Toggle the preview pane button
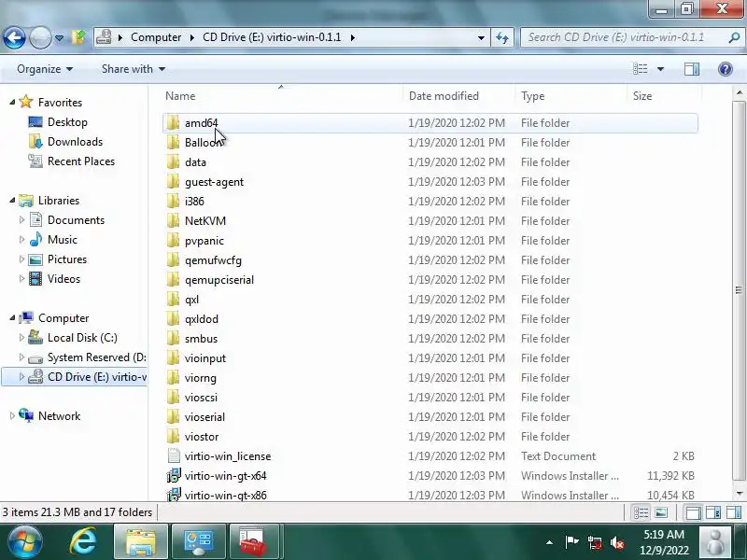The image size is (747, 560). (x=692, y=69)
